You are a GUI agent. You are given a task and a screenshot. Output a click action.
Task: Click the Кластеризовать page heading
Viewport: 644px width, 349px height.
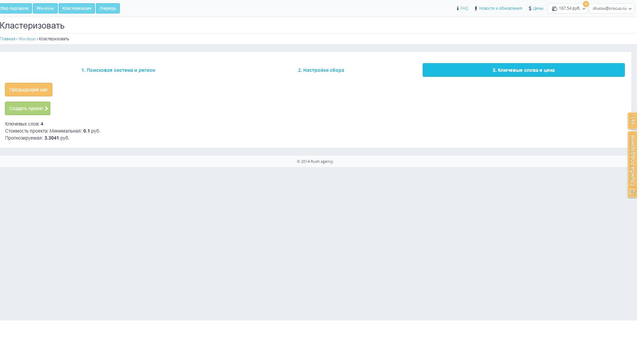click(x=32, y=25)
